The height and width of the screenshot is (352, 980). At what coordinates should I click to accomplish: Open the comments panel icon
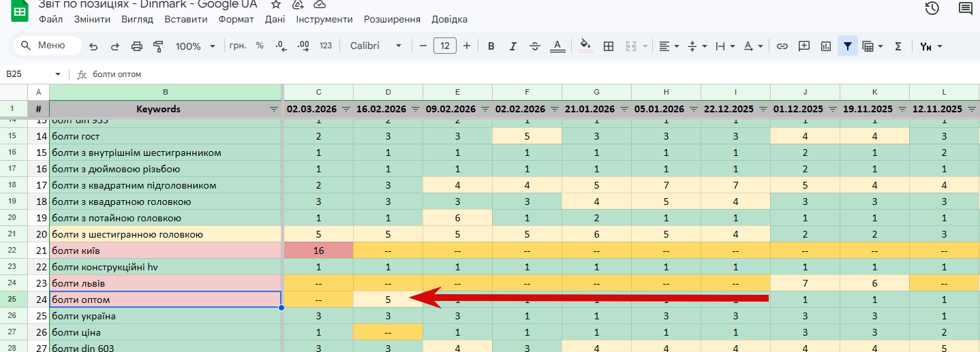[x=966, y=8]
